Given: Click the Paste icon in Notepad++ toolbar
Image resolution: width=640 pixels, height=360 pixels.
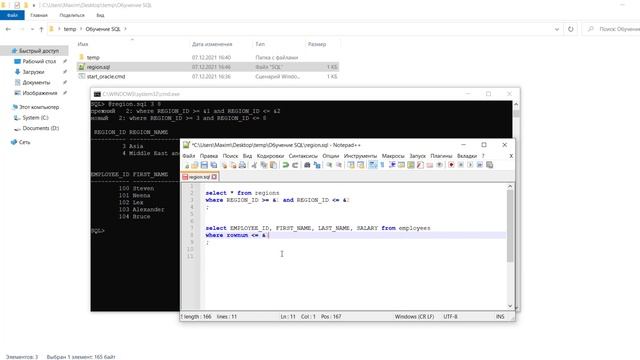Looking at the screenshot, I should 273,165.
